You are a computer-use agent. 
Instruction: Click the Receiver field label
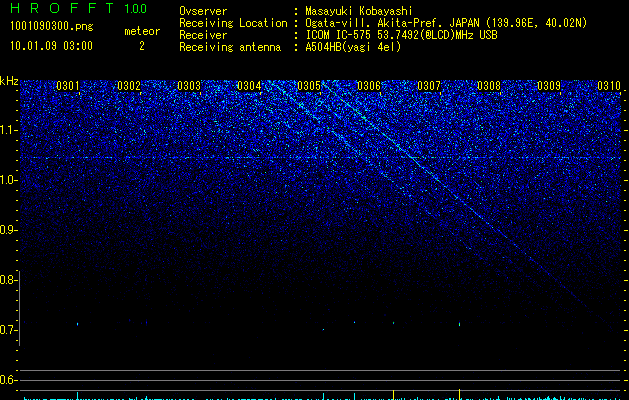203,35
